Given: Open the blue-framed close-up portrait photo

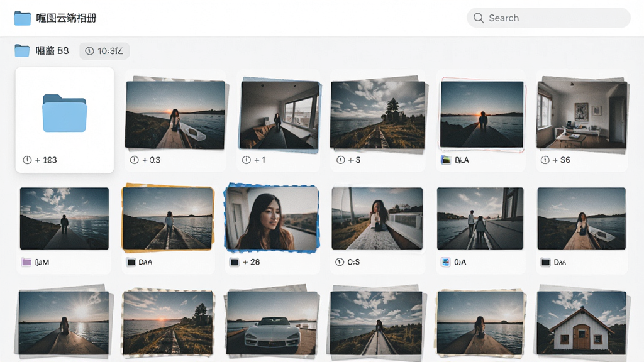Looking at the screenshot, I should [x=272, y=218].
